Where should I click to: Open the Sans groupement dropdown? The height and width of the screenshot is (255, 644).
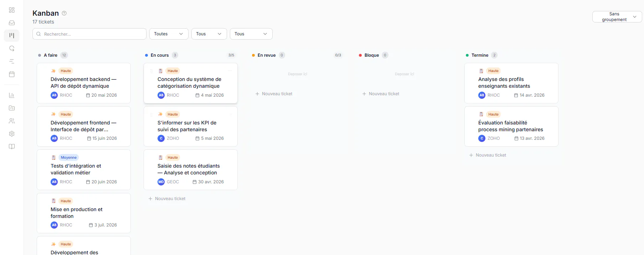617,17
